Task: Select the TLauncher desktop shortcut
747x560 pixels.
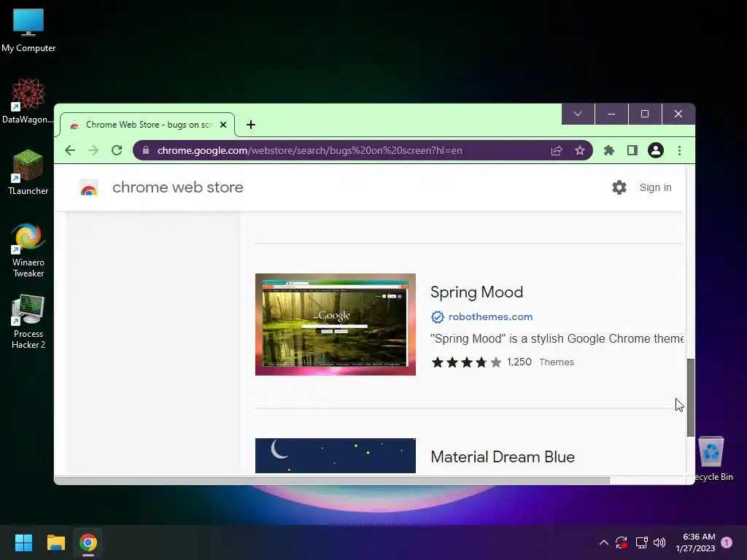Action: click(x=28, y=172)
